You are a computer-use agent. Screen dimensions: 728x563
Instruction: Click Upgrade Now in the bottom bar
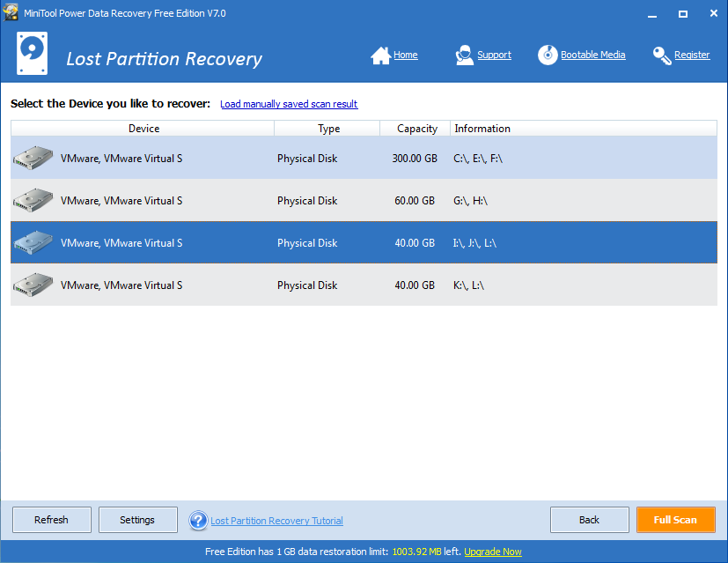coord(492,551)
